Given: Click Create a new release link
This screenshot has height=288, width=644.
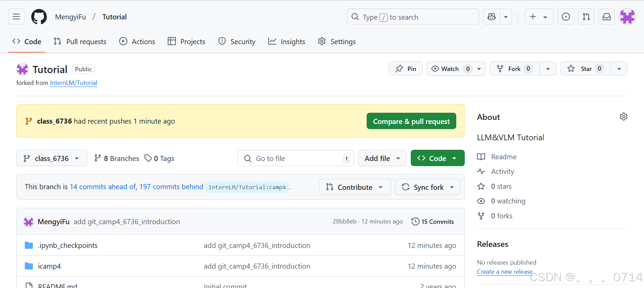Looking at the screenshot, I should tap(504, 272).
